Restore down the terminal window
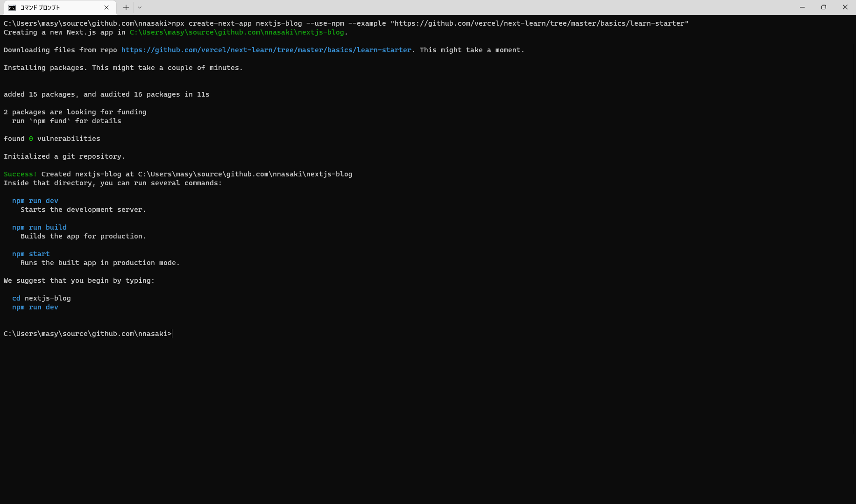The image size is (856, 504). point(824,7)
